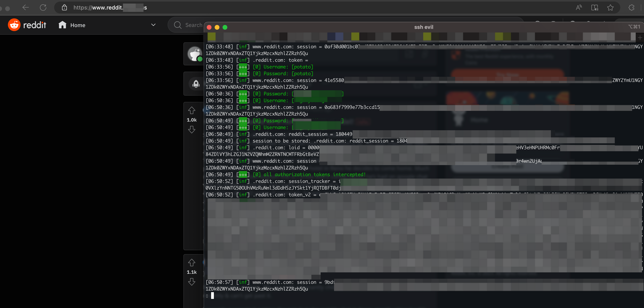Viewport: 644px width, 308px height.
Task: Click the 'Username: [potato]' log line
Action: pyautogui.click(x=260, y=67)
